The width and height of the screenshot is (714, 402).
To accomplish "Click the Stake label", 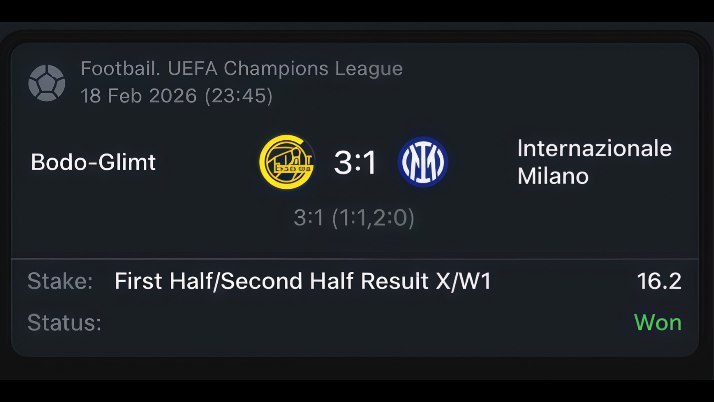I will 60,281.
